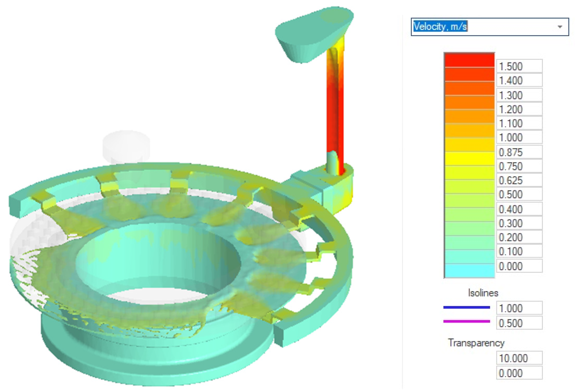Click the 0.500 scale value field

[x=519, y=194]
